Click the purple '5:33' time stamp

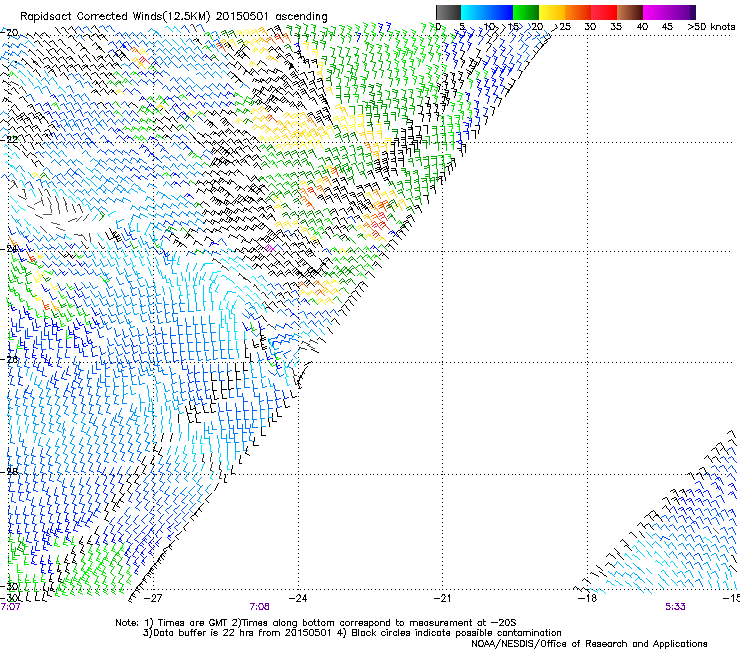pyautogui.click(x=675, y=607)
